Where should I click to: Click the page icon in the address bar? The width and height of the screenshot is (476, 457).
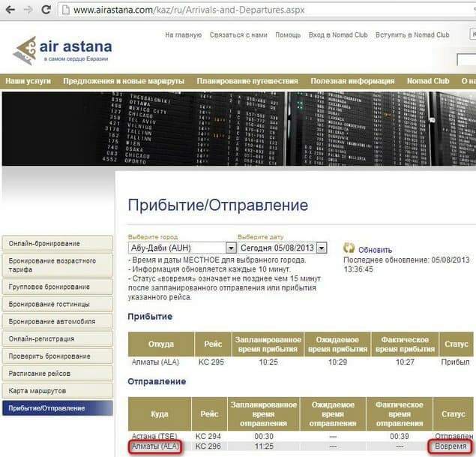point(65,10)
